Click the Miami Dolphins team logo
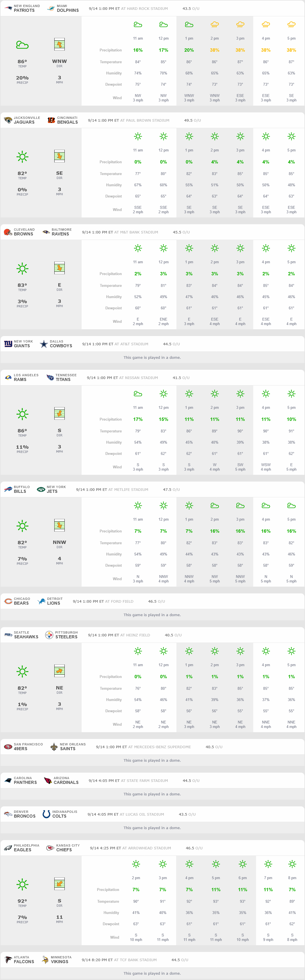The height and width of the screenshot is (980, 305). tap(51, 8)
